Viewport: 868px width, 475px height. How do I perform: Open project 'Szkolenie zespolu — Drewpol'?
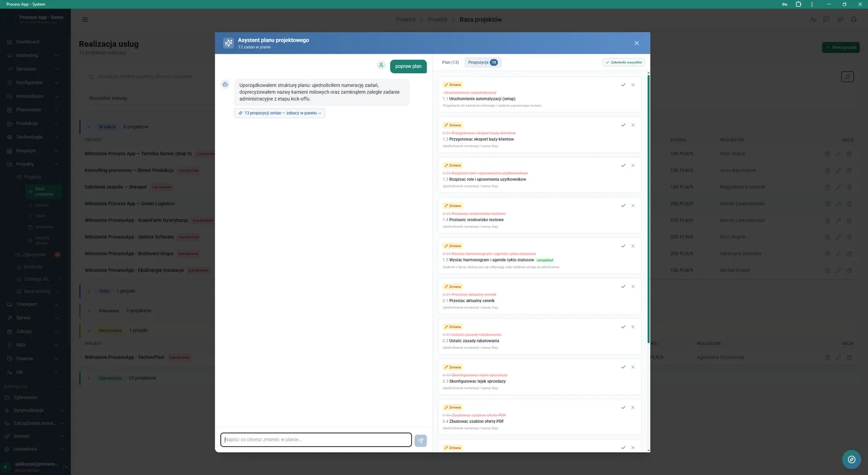pyautogui.click(x=116, y=187)
